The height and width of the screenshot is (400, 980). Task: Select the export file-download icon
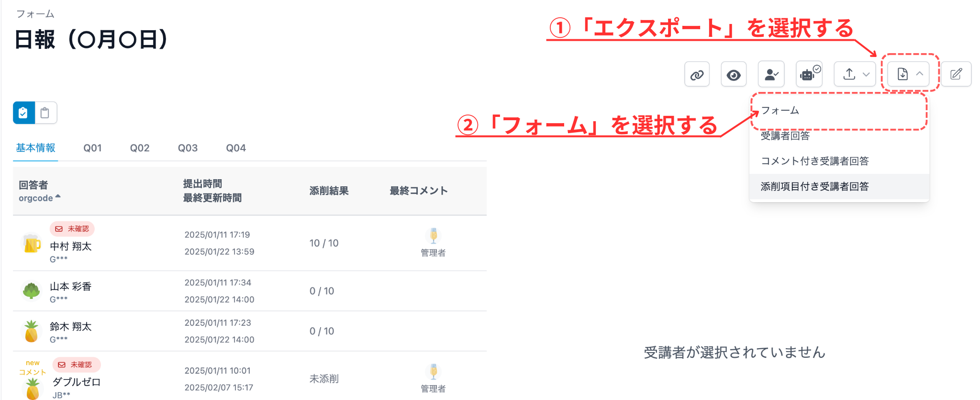902,74
